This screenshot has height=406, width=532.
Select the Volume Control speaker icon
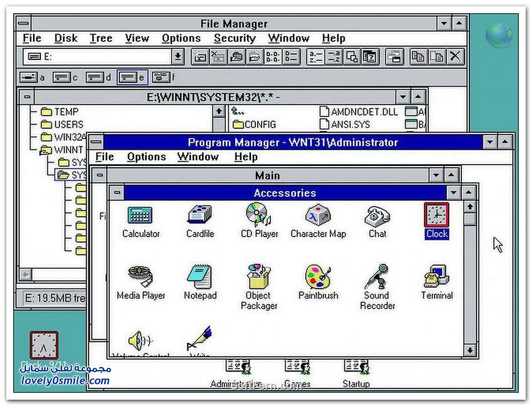click(140, 340)
